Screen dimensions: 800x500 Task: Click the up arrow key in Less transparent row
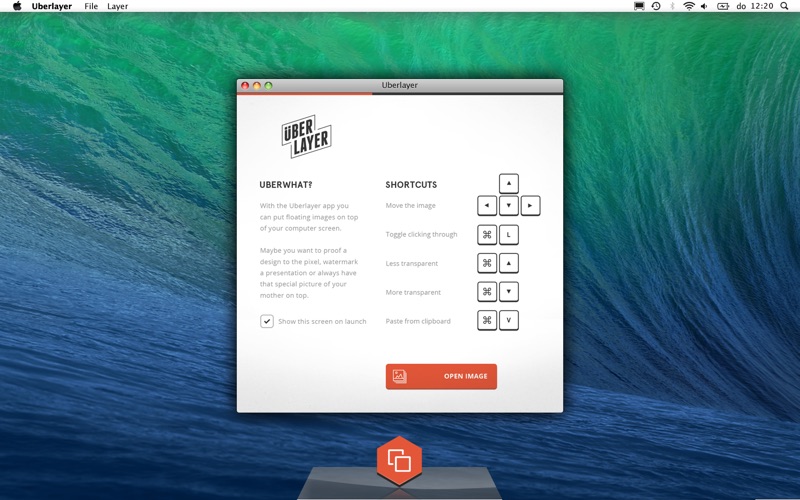509,263
